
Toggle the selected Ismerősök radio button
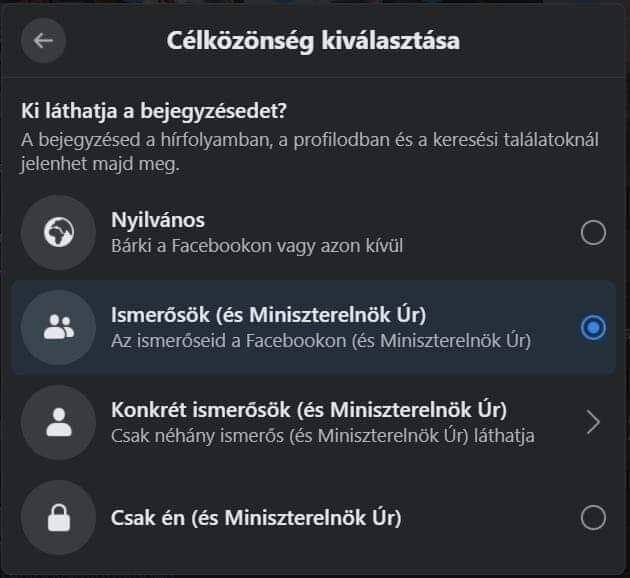(x=593, y=327)
